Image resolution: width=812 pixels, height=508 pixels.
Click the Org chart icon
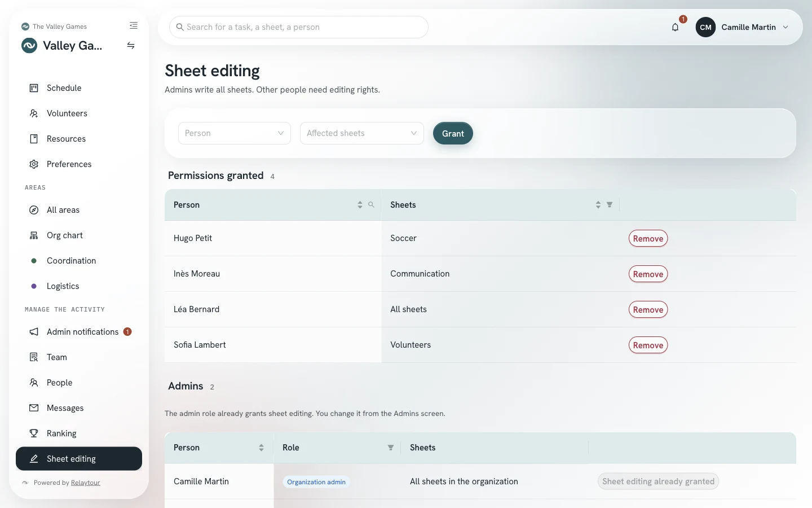(x=34, y=235)
